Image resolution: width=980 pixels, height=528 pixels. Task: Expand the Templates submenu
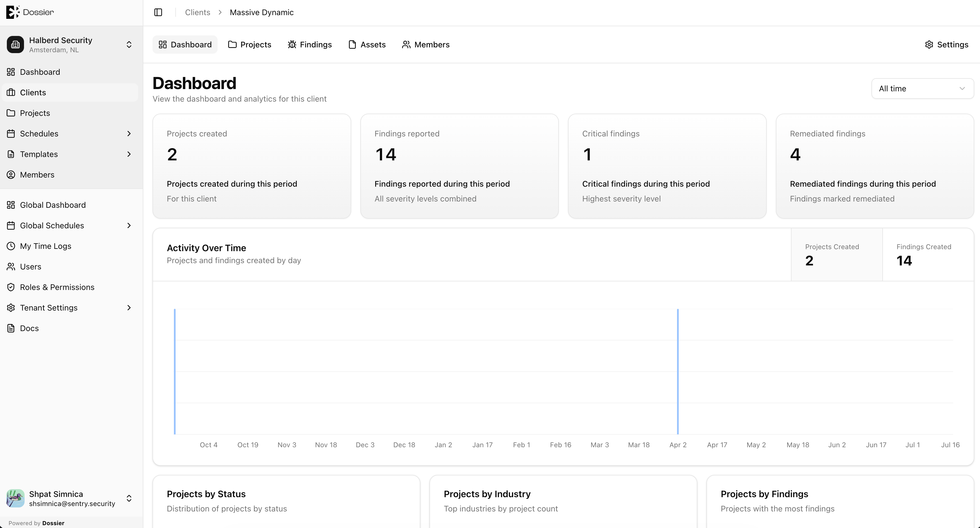(x=129, y=154)
